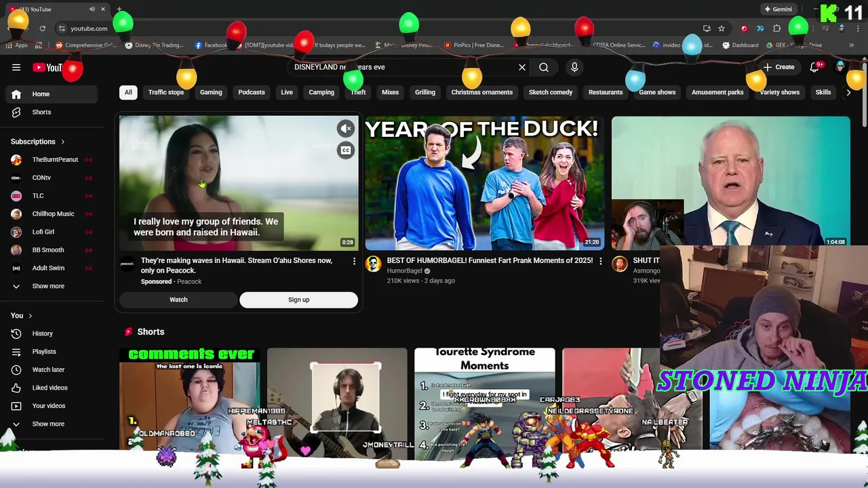
Task: Open the Adult Swim subscription channel
Action: click(52, 268)
